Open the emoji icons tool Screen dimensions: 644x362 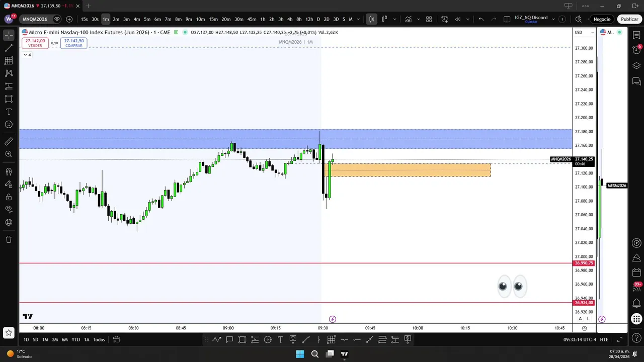(9, 124)
